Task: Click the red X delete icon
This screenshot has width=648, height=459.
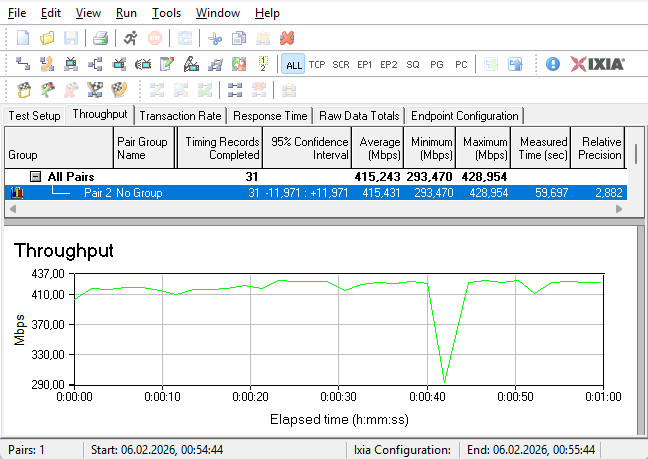Action: point(287,38)
